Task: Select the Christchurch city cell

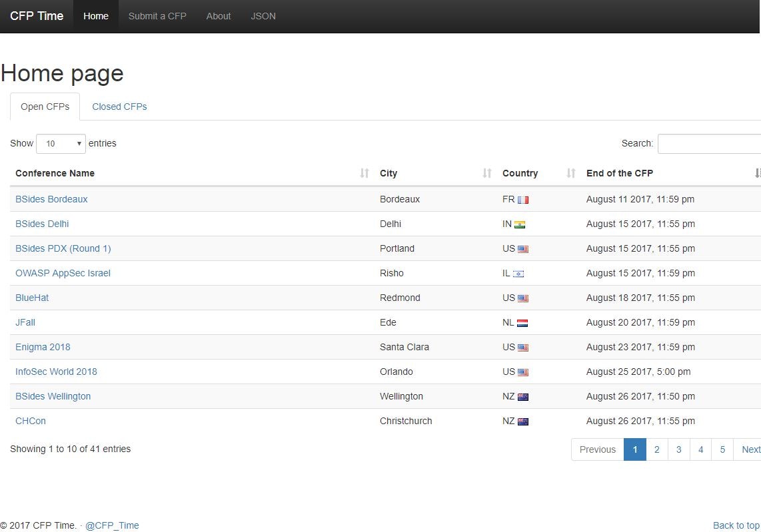Action: 406,421
